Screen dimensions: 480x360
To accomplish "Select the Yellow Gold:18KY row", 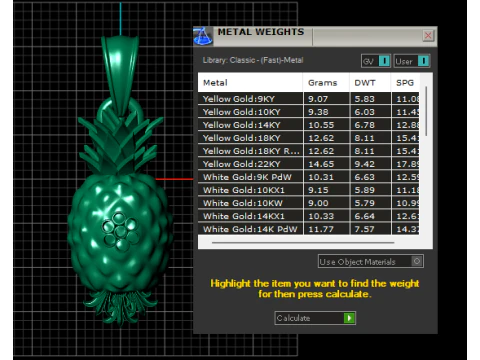I will (309, 138).
